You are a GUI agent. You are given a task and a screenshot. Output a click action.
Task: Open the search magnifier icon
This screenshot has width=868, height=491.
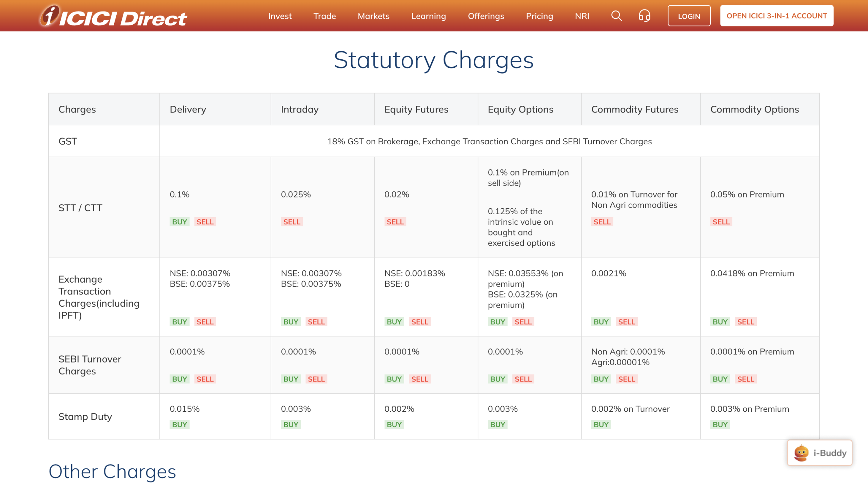[x=616, y=16]
